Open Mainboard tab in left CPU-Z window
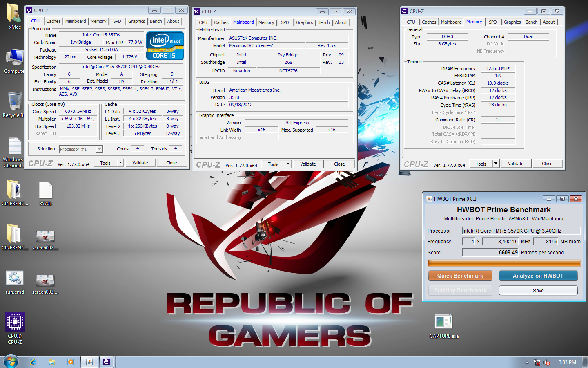 tap(76, 21)
